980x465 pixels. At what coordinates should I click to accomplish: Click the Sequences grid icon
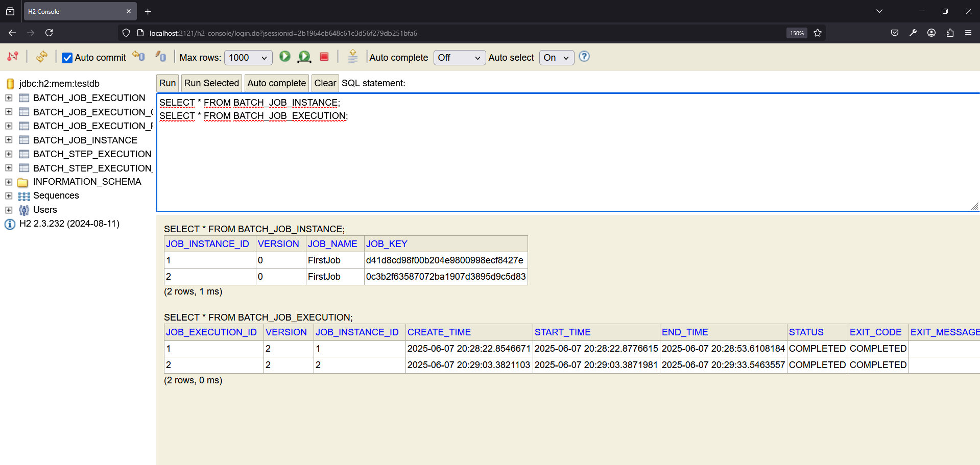(x=24, y=196)
